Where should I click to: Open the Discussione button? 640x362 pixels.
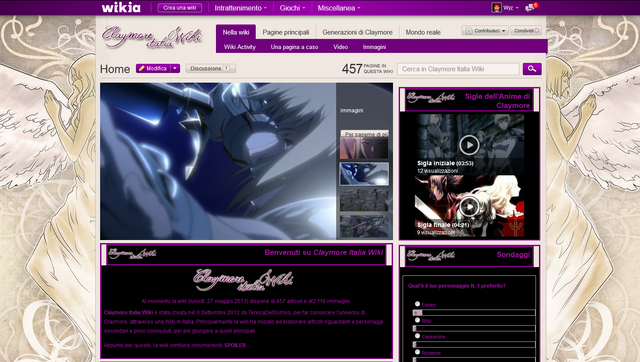click(x=211, y=69)
